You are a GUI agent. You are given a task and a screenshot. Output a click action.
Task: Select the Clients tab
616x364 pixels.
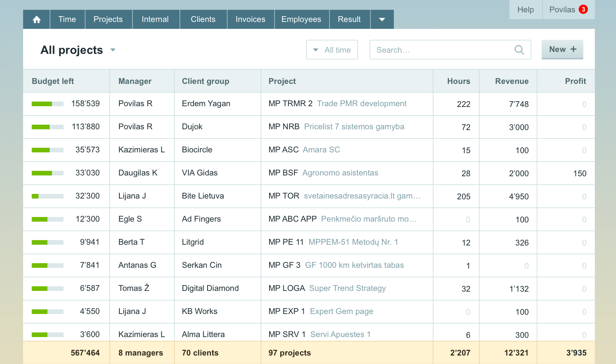point(203,20)
